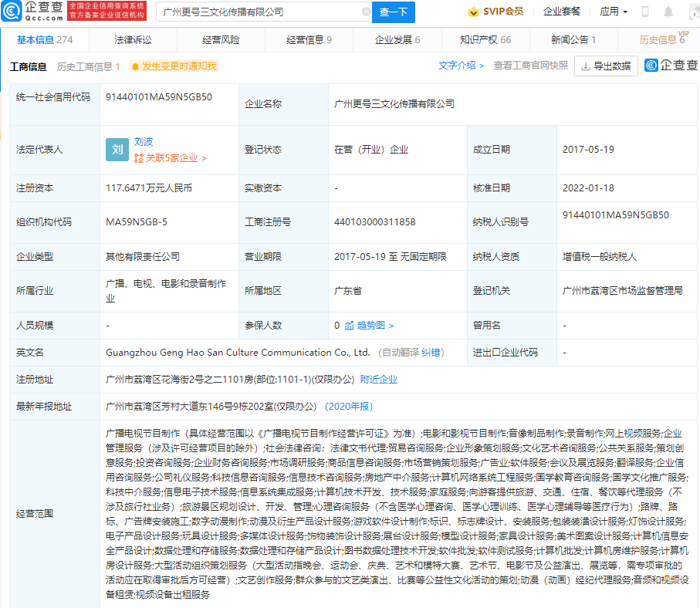Click registered capital 117.6471万元人民币
700x608 pixels.
[149, 188]
